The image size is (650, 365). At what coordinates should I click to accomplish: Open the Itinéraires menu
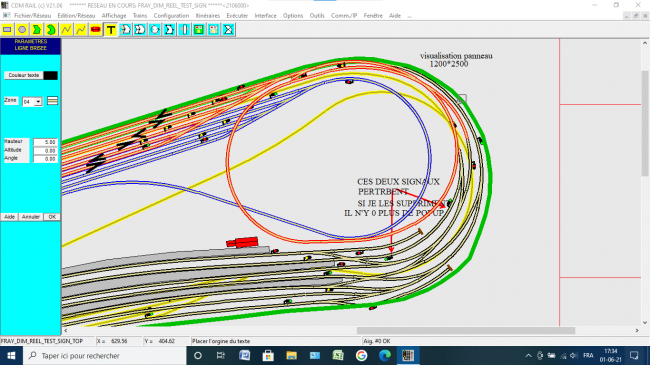tap(208, 15)
